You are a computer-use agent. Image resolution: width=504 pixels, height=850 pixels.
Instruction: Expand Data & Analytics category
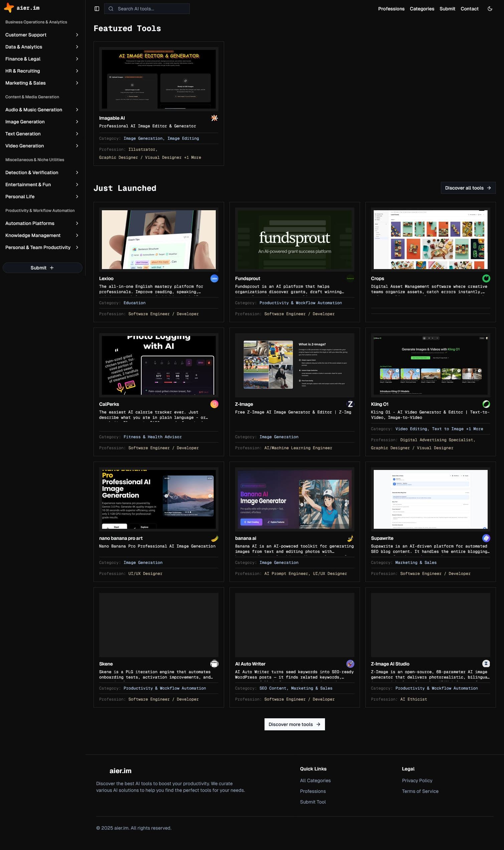(x=42, y=47)
